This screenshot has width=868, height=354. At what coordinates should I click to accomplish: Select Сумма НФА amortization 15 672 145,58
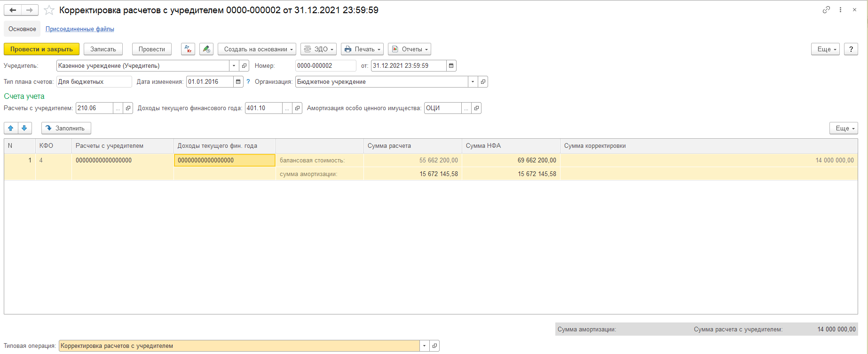click(511, 174)
